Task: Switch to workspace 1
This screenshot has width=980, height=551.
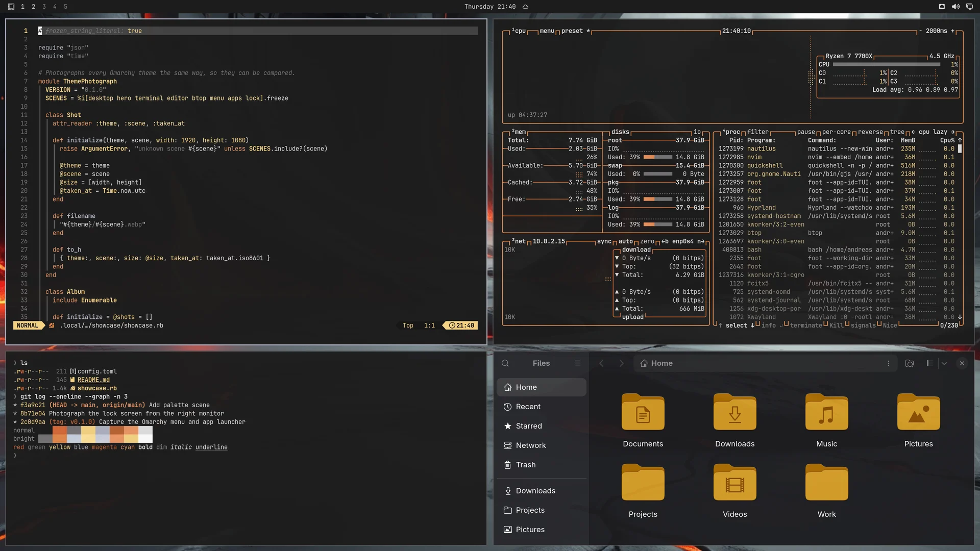Action: click(22, 7)
